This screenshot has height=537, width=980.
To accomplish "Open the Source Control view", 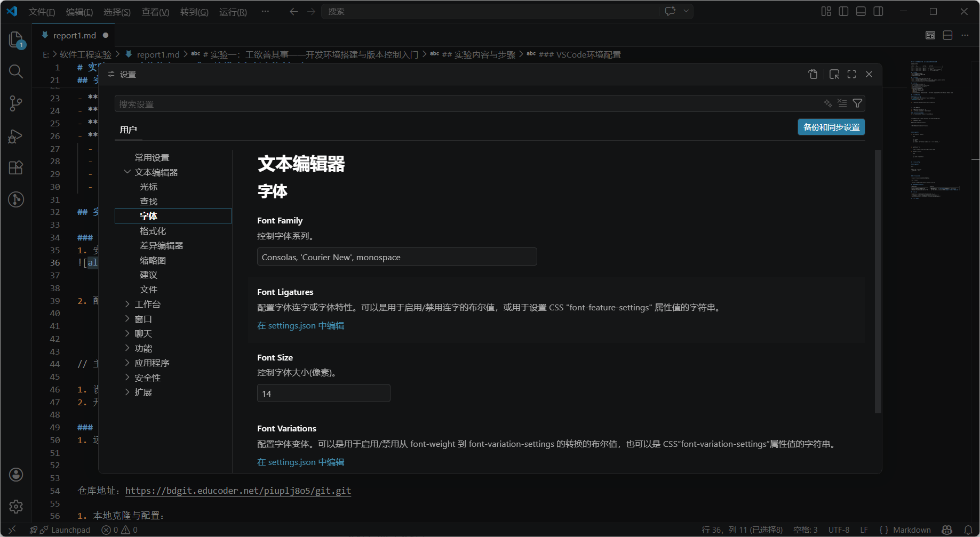I will pos(16,103).
